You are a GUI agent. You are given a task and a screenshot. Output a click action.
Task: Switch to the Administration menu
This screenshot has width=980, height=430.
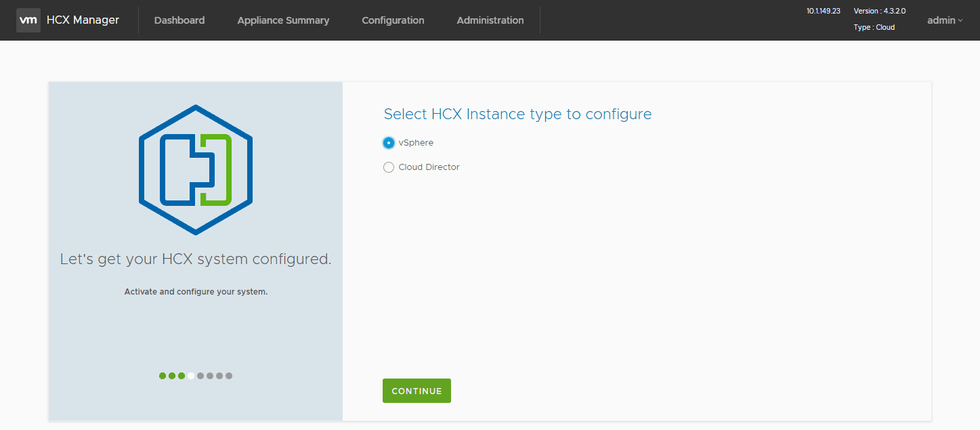click(490, 20)
